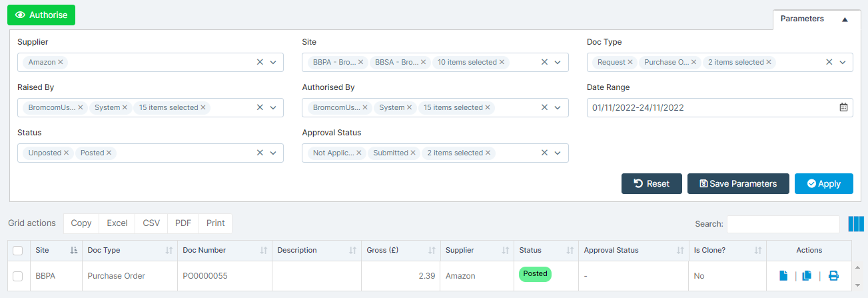Check the BBPA row checkbox

coord(18,276)
